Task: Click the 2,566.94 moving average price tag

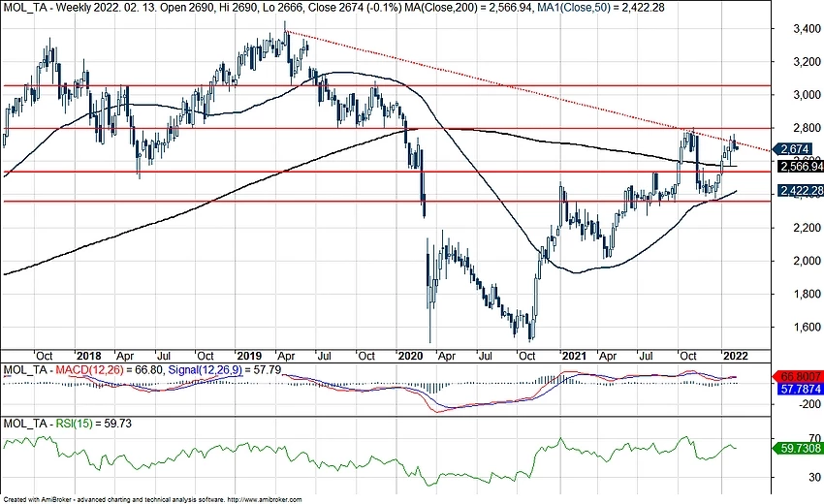Action: point(800,166)
